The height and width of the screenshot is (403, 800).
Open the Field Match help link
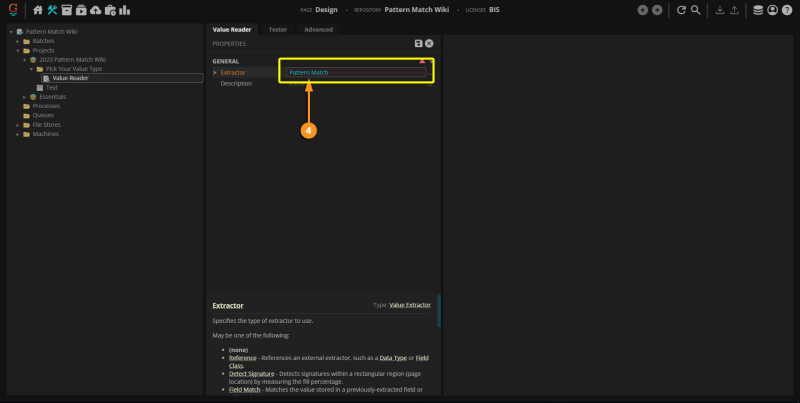(x=244, y=389)
